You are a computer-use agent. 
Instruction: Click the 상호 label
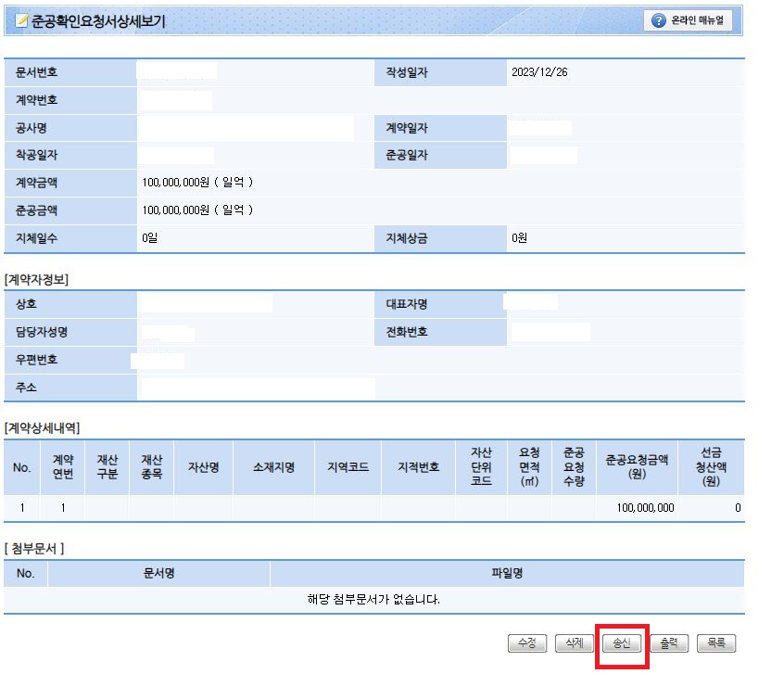point(26,304)
